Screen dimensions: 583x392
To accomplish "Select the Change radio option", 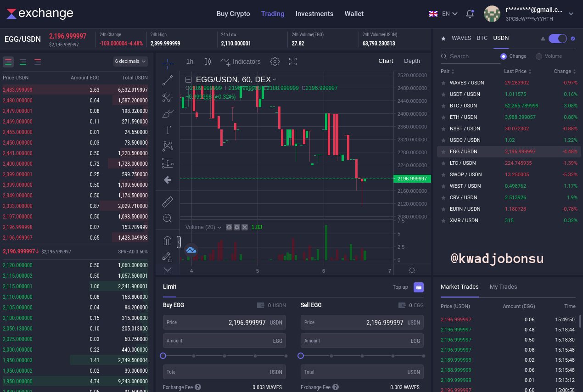I will pyautogui.click(x=504, y=56).
